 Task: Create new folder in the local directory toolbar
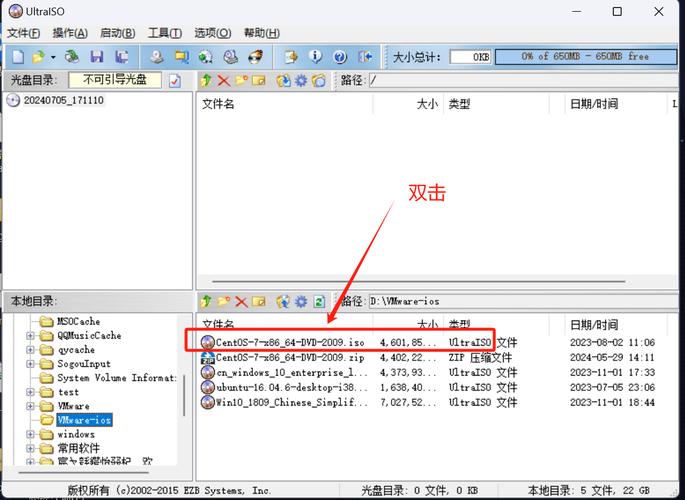(x=224, y=301)
